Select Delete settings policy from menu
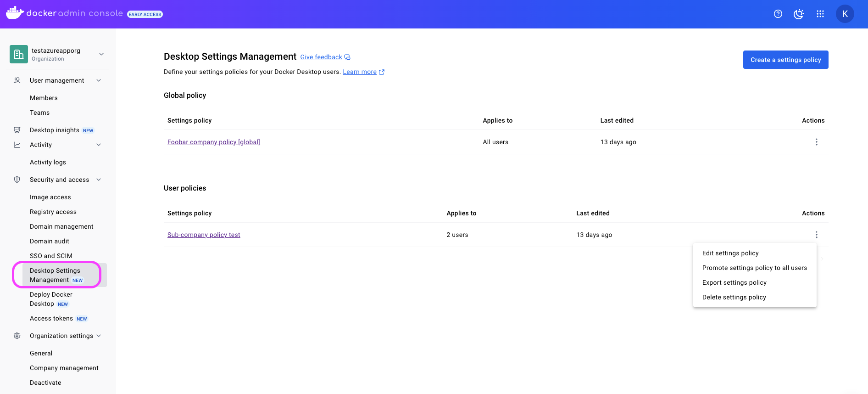The width and height of the screenshot is (868, 394). pos(734,297)
